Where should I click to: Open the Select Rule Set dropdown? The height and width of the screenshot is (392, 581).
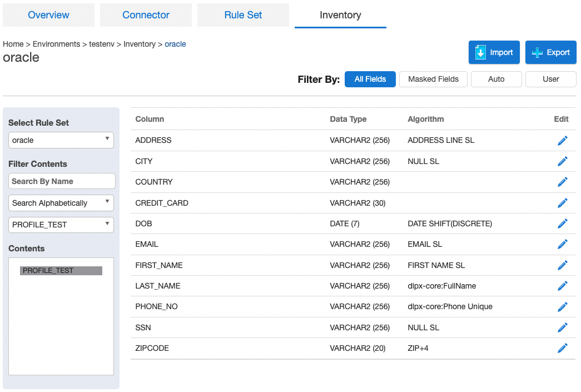[61, 140]
